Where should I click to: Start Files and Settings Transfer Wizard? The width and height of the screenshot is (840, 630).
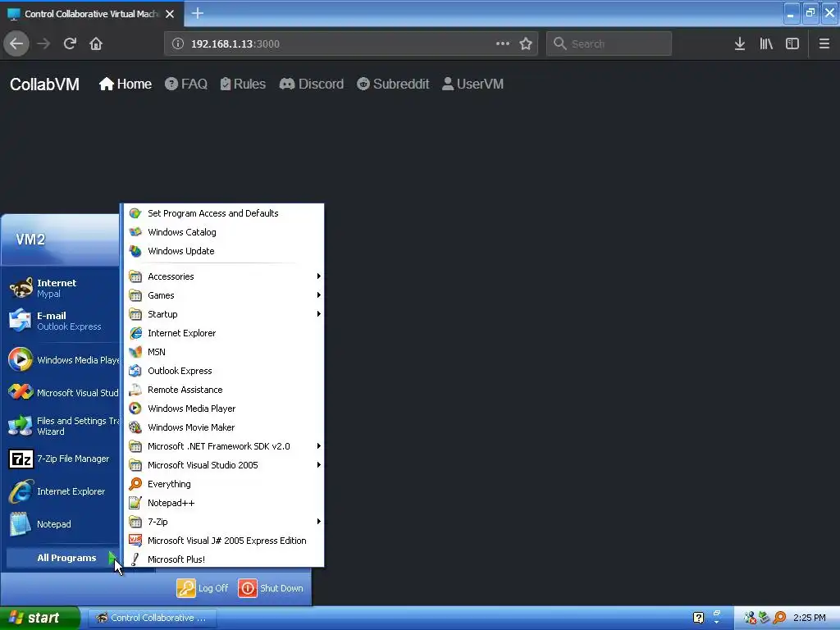point(62,426)
